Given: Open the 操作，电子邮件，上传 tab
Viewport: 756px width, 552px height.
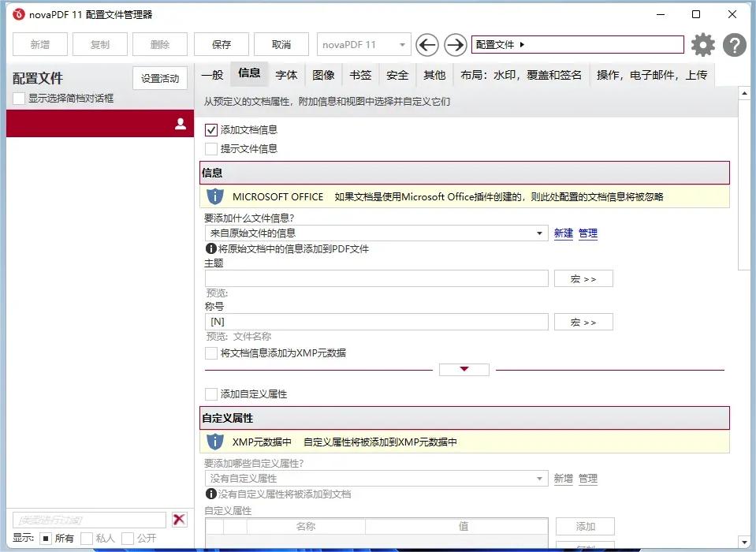Looking at the screenshot, I should click(x=652, y=75).
